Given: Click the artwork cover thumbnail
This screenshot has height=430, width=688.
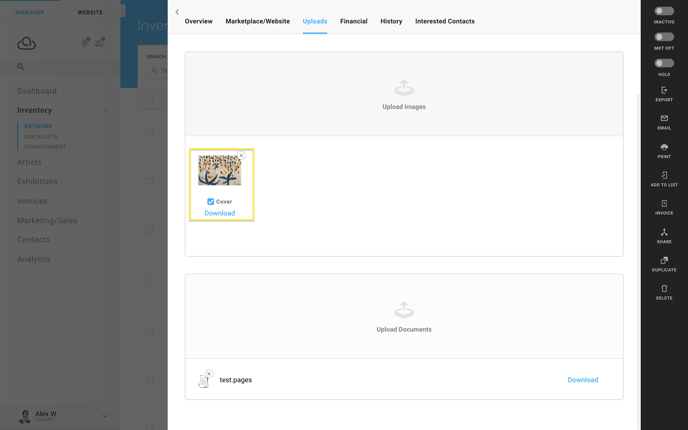Looking at the screenshot, I should pos(219,170).
